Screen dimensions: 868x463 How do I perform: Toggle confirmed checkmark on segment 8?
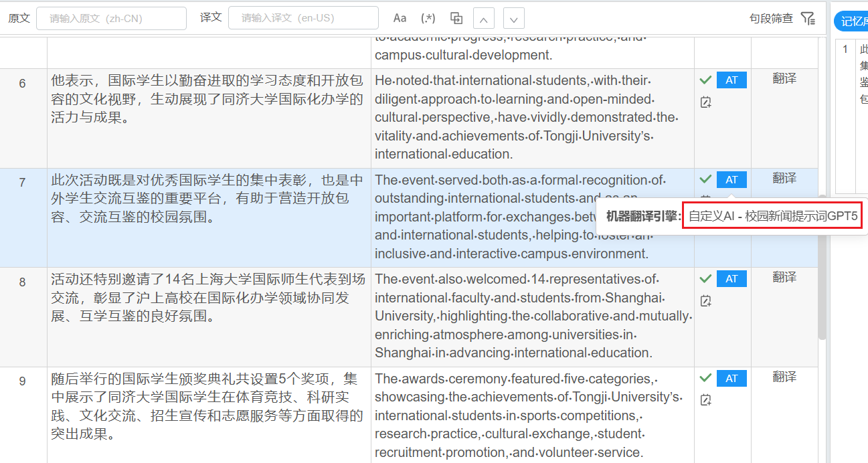(x=705, y=278)
